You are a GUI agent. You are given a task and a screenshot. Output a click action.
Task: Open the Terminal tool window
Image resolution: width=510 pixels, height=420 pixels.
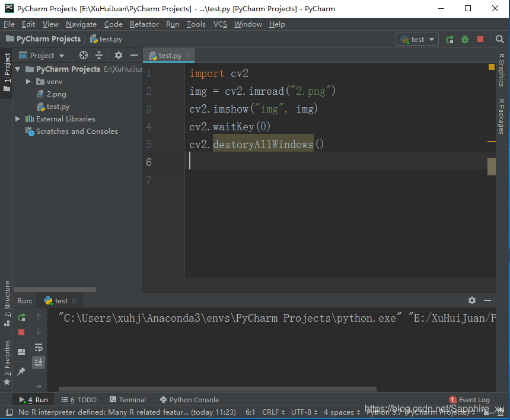[x=127, y=399]
